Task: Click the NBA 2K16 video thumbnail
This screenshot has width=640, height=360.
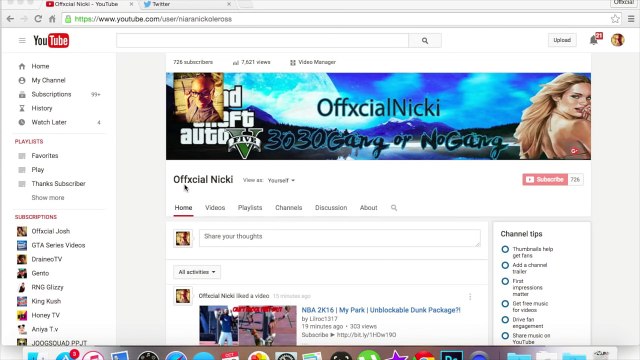Action: point(248,325)
